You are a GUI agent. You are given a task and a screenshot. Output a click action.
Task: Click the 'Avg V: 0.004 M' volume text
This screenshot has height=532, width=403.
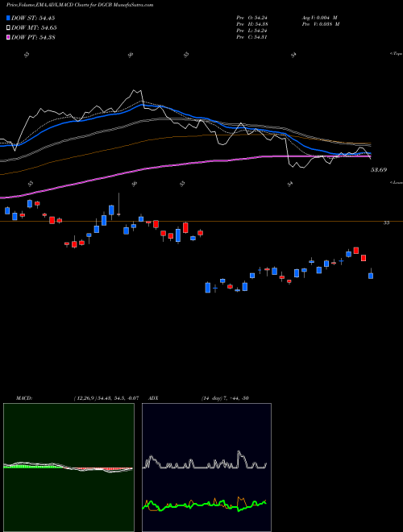tap(319, 18)
